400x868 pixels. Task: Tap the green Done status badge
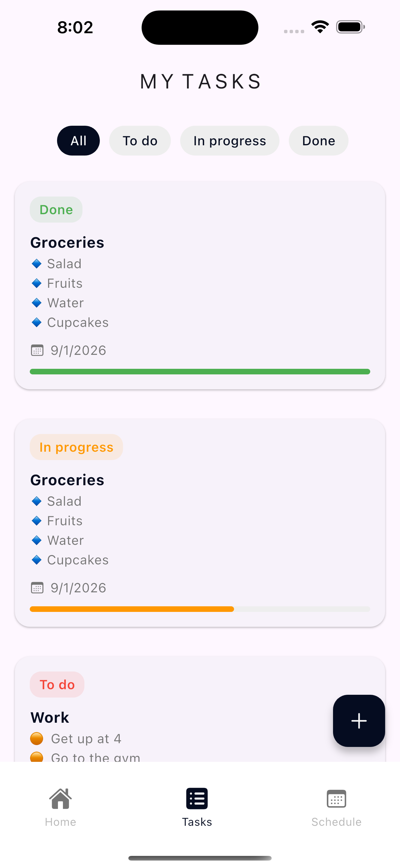pos(56,210)
